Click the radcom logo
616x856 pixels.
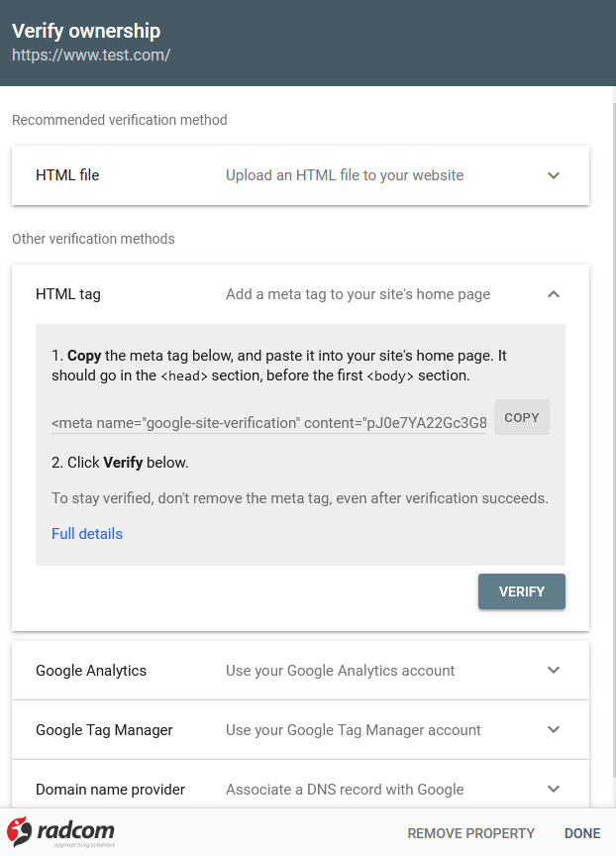click(x=59, y=832)
